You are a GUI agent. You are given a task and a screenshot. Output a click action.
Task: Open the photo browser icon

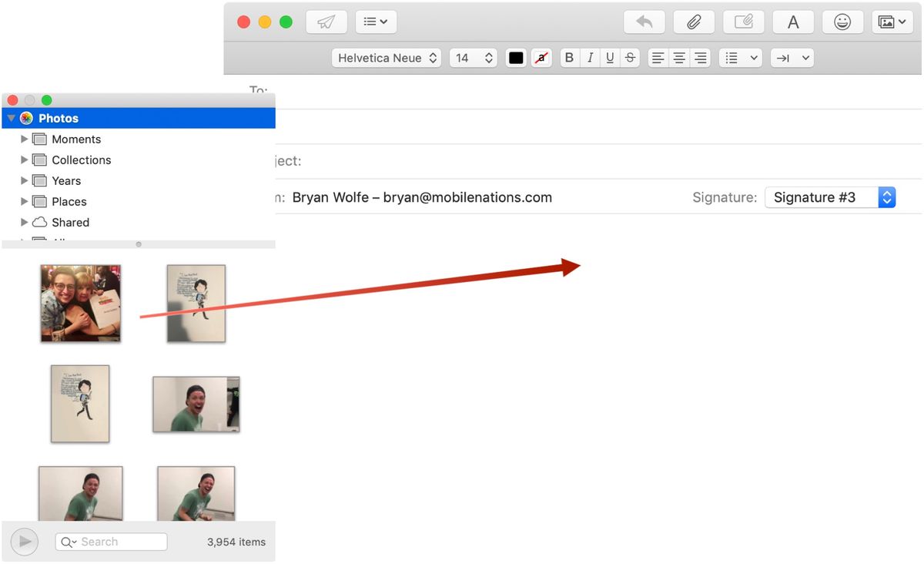point(892,22)
